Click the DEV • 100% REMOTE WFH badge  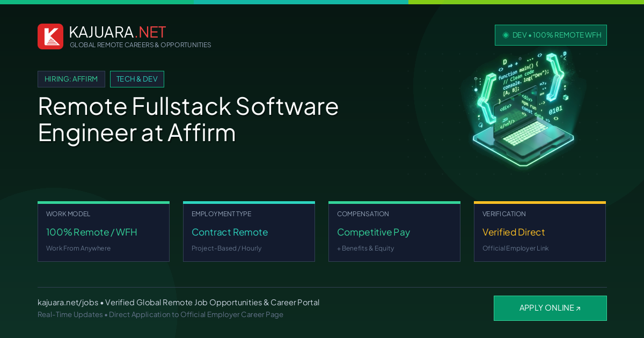[x=551, y=35]
